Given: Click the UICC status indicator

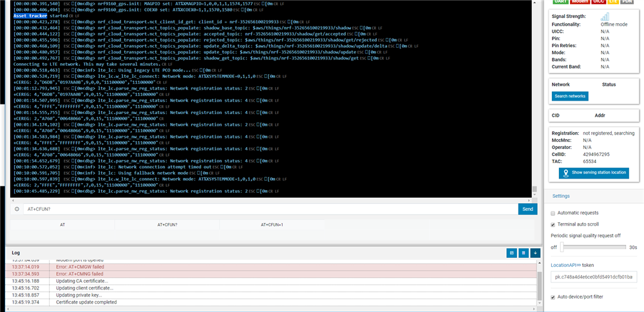Looking at the screenshot, I should coord(600,1).
